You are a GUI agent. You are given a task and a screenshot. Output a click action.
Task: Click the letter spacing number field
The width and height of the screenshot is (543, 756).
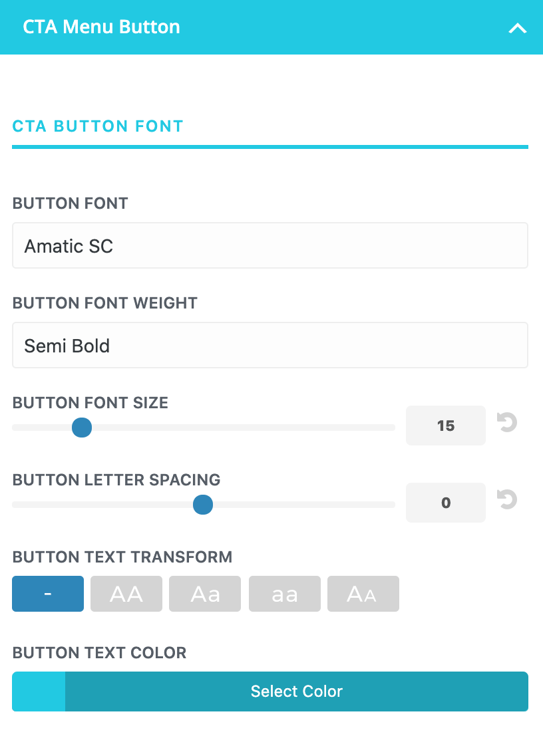[446, 503]
